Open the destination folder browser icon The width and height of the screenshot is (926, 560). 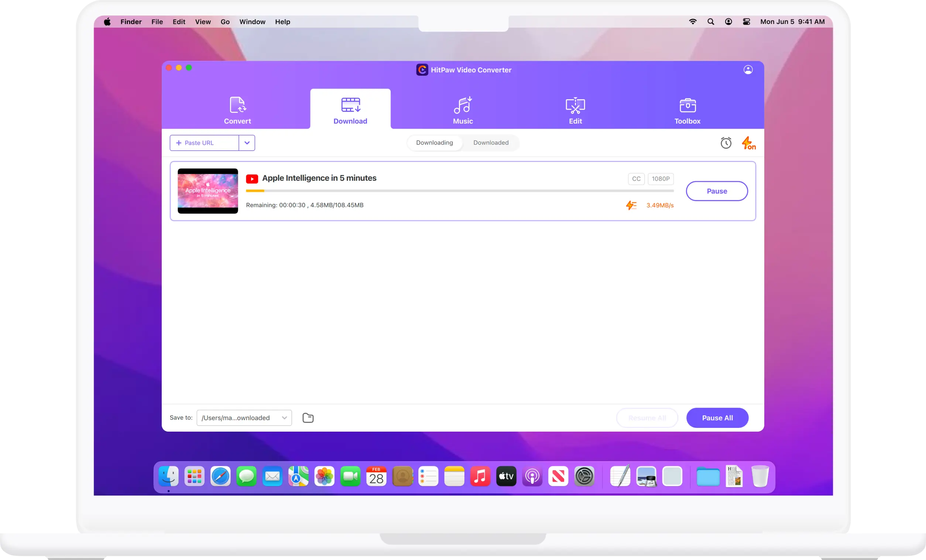[x=308, y=417]
